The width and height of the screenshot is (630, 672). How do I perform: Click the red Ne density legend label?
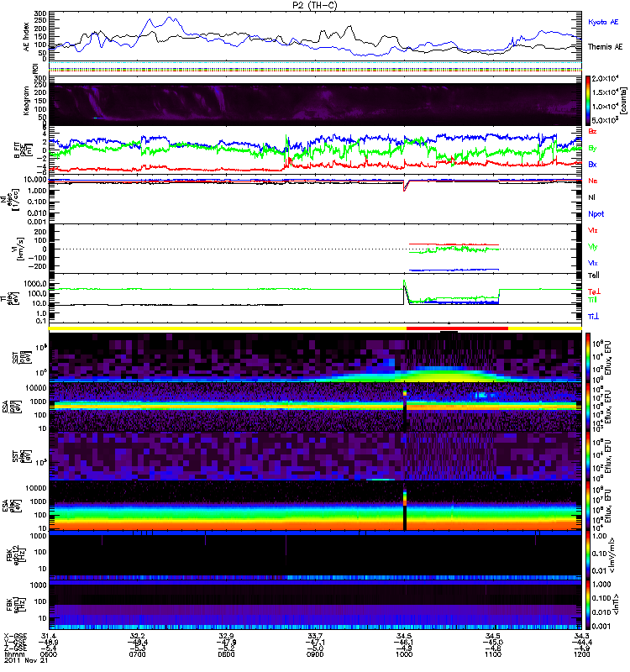(x=593, y=181)
